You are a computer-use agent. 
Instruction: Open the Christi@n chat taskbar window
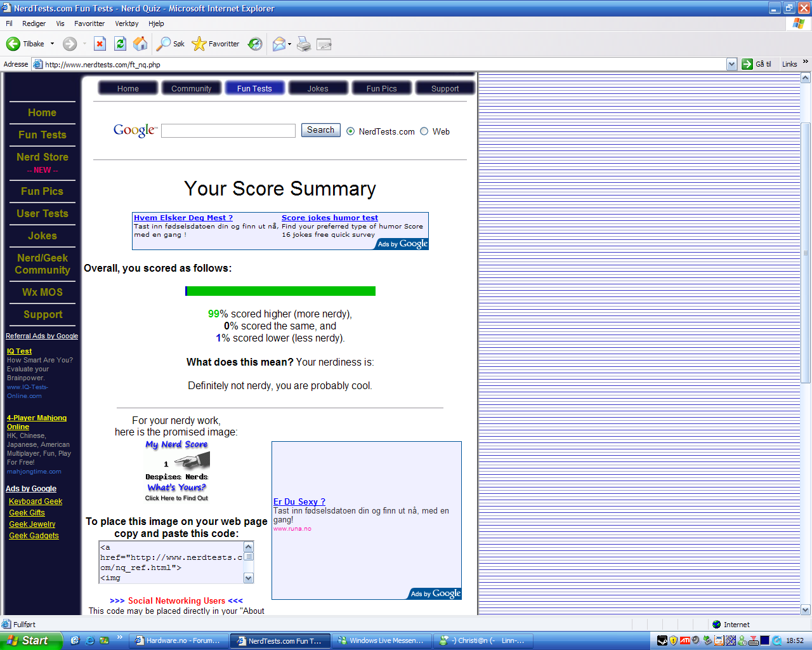coord(484,640)
